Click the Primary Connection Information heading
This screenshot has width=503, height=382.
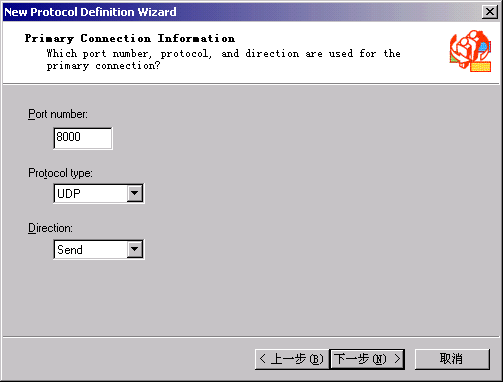click(x=130, y=38)
